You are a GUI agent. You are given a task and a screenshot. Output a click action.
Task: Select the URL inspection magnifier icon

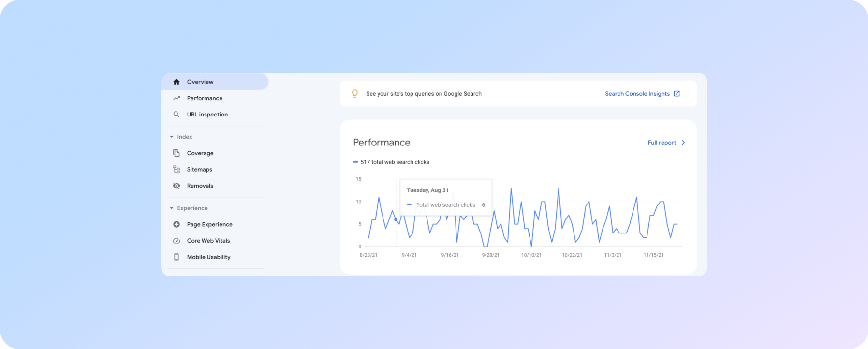177,114
